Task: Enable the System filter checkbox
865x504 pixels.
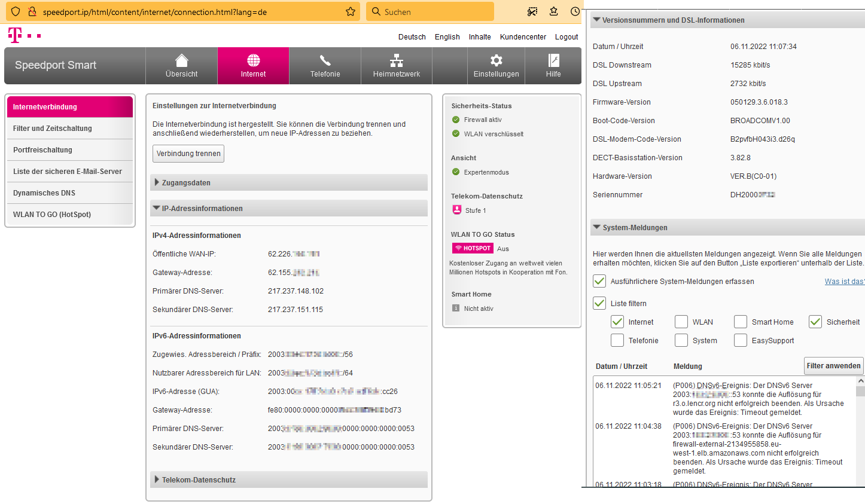Action: [x=681, y=340]
